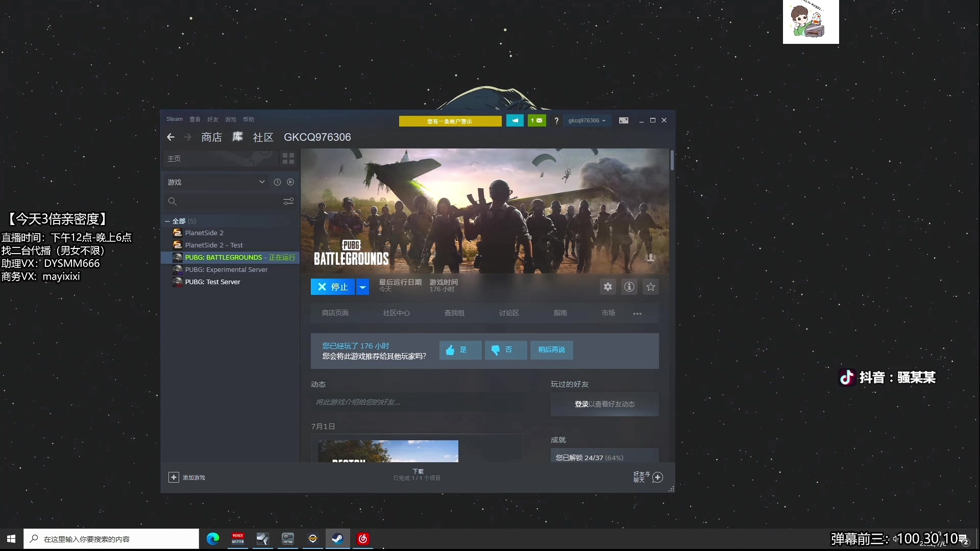Viewport: 980px width, 551px height.
Task: Click the PUBG screenshot thumbnail on July 1
Action: (x=388, y=451)
